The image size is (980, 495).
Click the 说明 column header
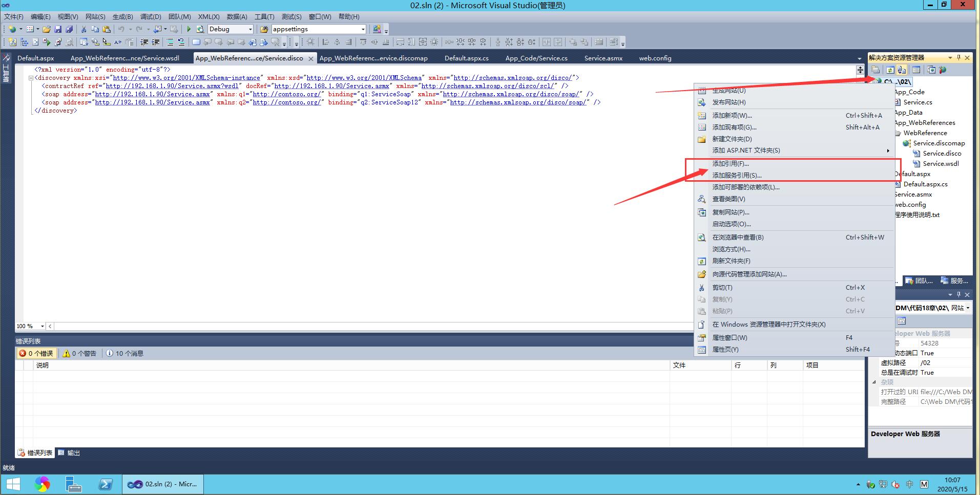[x=351, y=365]
